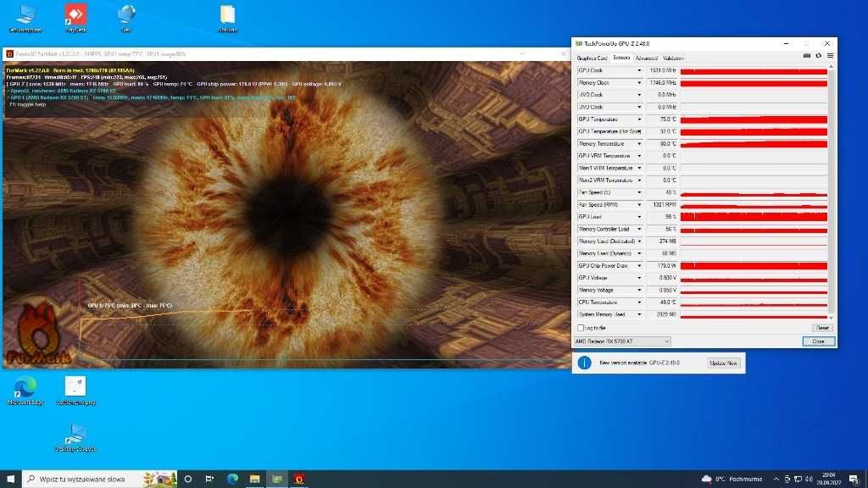Click the Windows taskbar search box
Image resolution: width=868 pixels, height=488 pixels.
coord(99,479)
